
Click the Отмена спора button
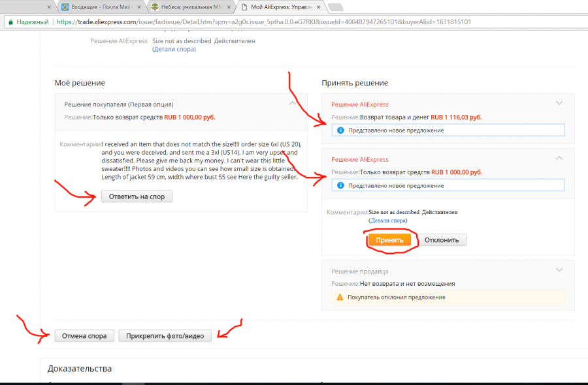[84, 336]
